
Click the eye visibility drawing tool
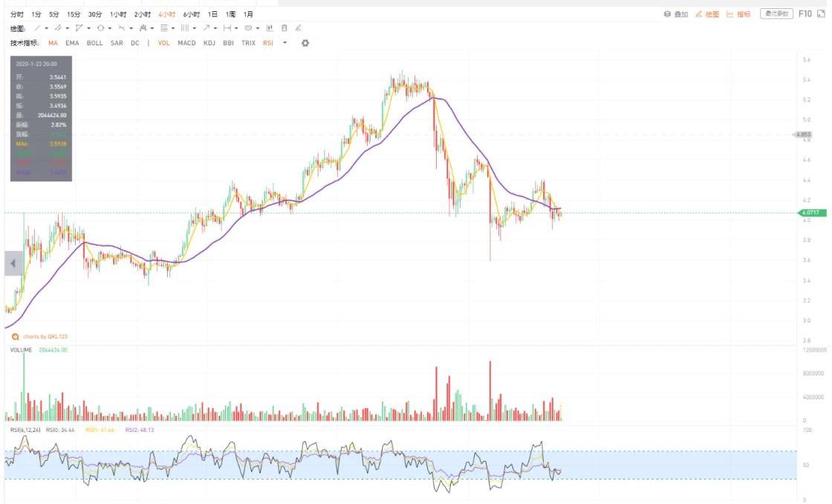[x=248, y=28]
